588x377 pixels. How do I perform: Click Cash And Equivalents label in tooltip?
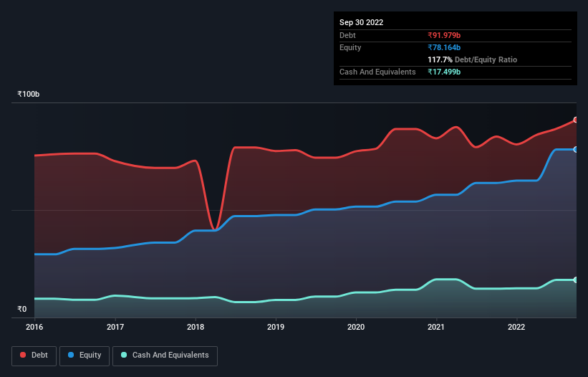coord(377,72)
